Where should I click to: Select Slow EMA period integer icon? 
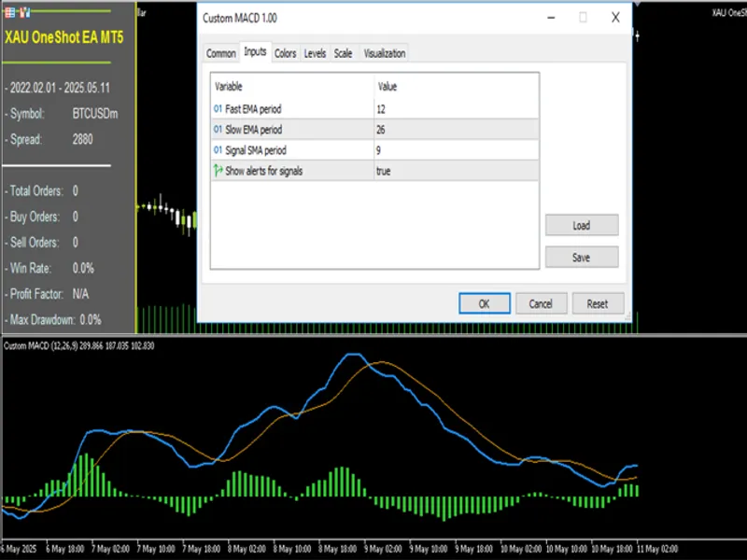pyautogui.click(x=218, y=129)
